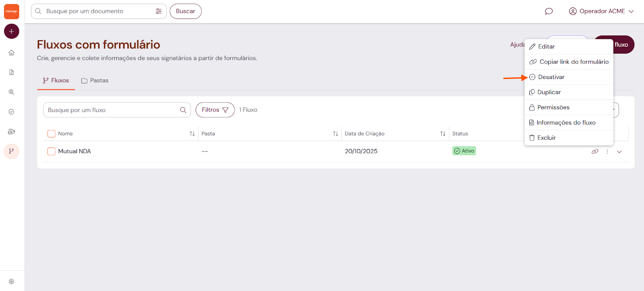The image size is (644, 291).
Task: Expand the Mutual NDA row chevron
Action: (x=619, y=152)
